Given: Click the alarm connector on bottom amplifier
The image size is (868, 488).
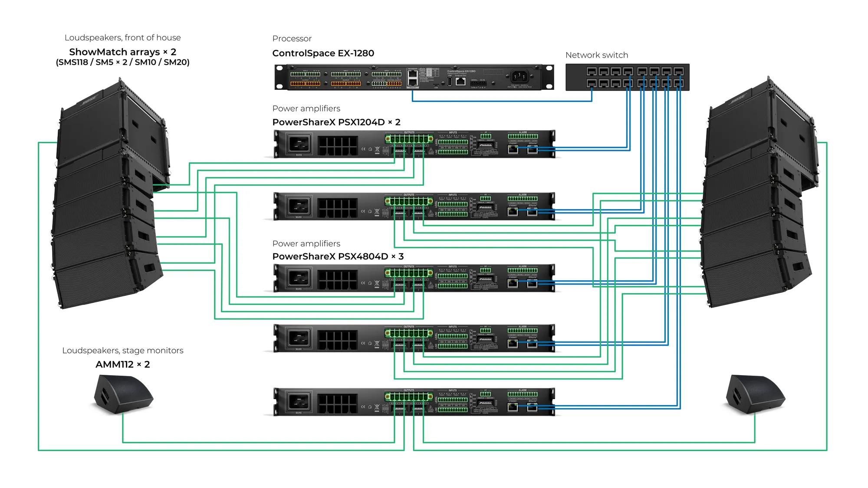Looking at the screenshot, I should (x=523, y=394).
